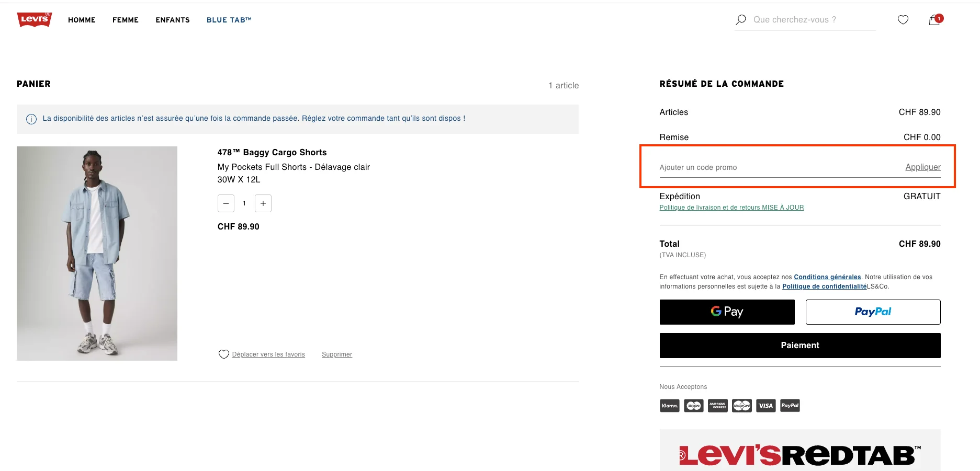This screenshot has width=980, height=471.
Task: Open the FEMME menu
Action: 126,20
